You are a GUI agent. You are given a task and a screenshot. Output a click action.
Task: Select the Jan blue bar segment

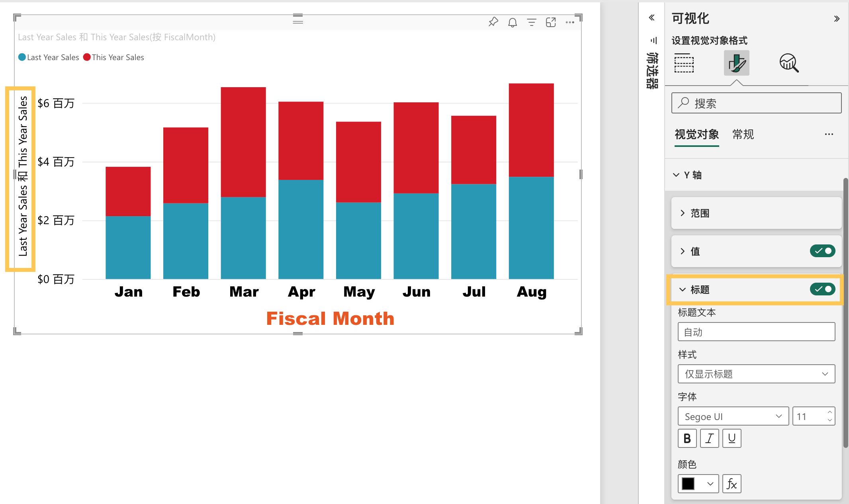pyautogui.click(x=128, y=248)
